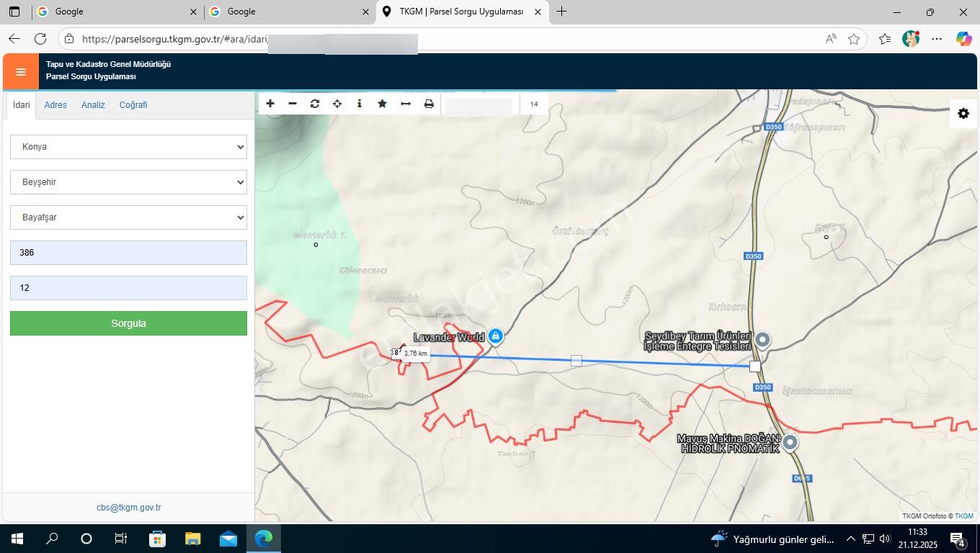The width and height of the screenshot is (980, 553).
Task: Open the browser favorites list icon
Action: 885,39
